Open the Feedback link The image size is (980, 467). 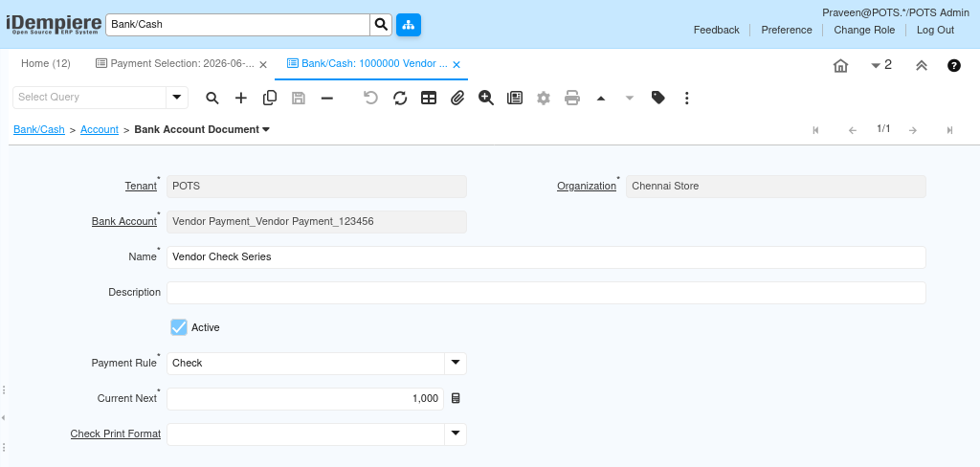pyautogui.click(x=716, y=30)
